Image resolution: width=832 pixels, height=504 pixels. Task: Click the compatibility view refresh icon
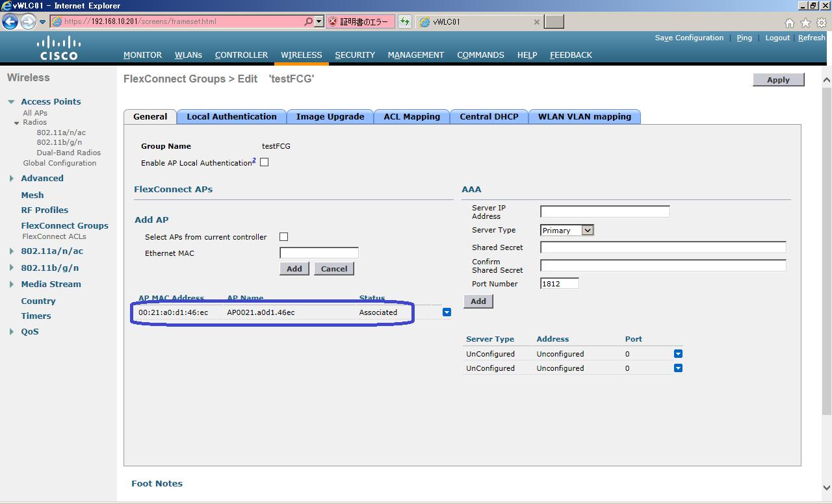point(405,21)
